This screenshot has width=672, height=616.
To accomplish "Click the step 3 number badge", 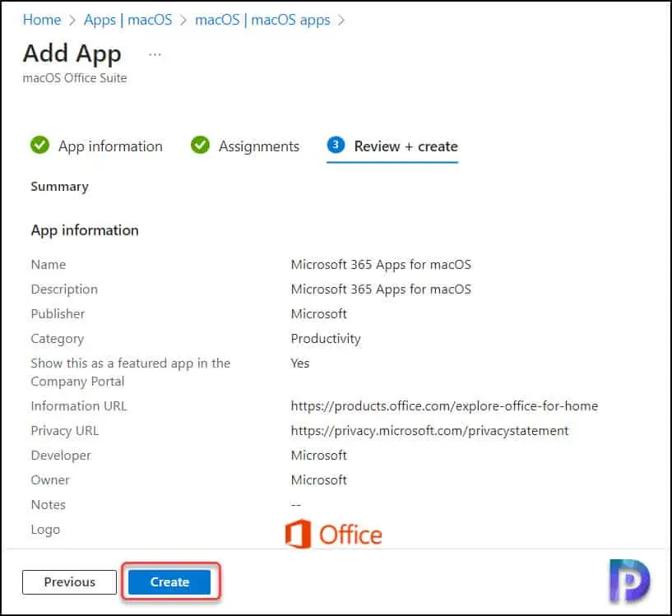I will [x=336, y=145].
